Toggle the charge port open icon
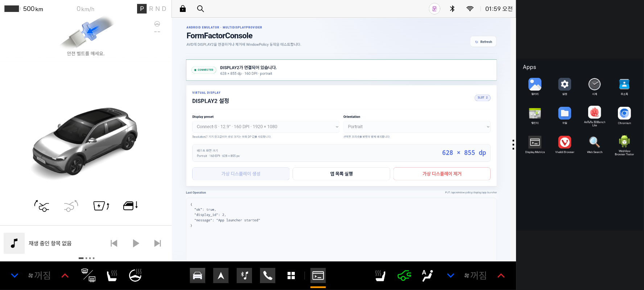 click(x=101, y=206)
